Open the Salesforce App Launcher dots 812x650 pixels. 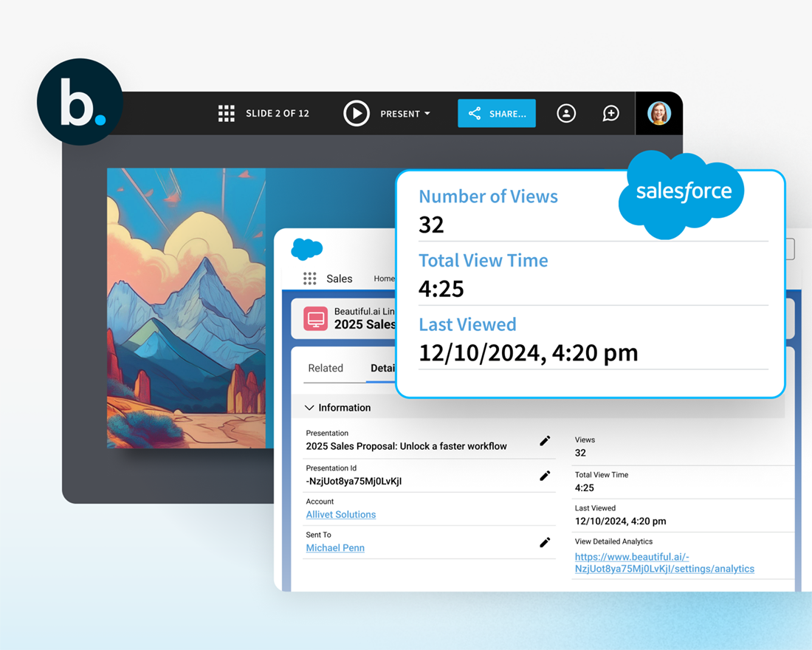pos(310,278)
